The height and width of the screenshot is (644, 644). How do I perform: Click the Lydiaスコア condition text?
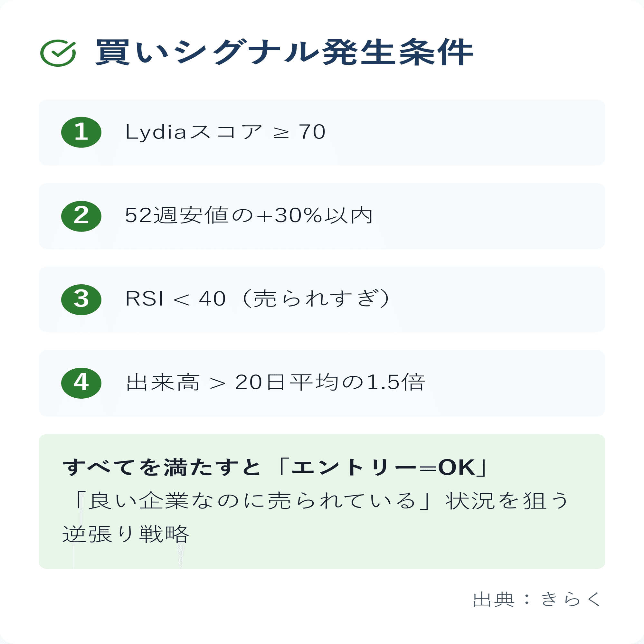[x=194, y=132]
